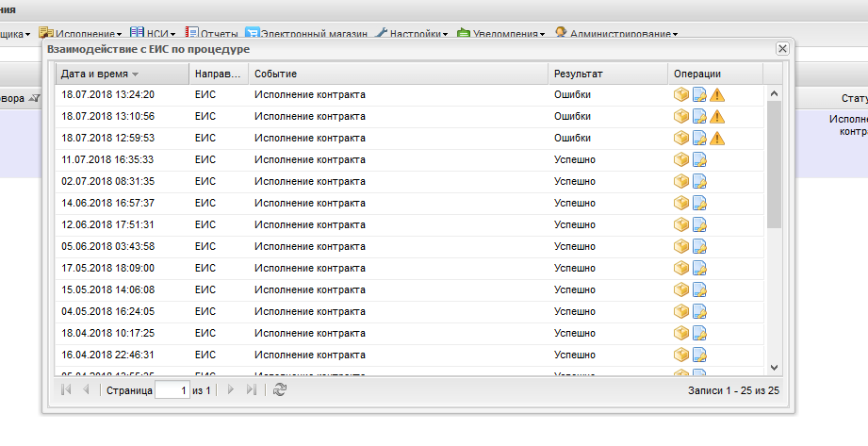Image resolution: width=868 pixels, height=446 pixels.
Task: Click the Записи 1 - 25 из 25 label
Action: 733,390
